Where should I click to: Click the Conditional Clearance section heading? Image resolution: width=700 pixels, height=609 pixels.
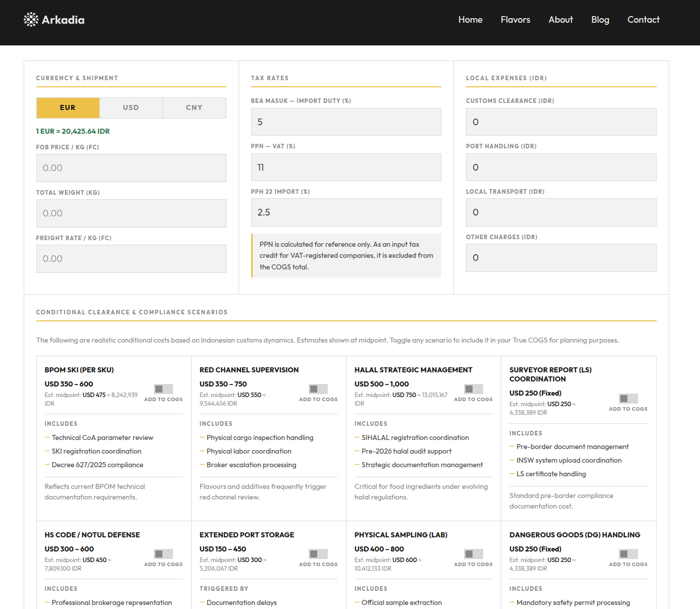132,312
